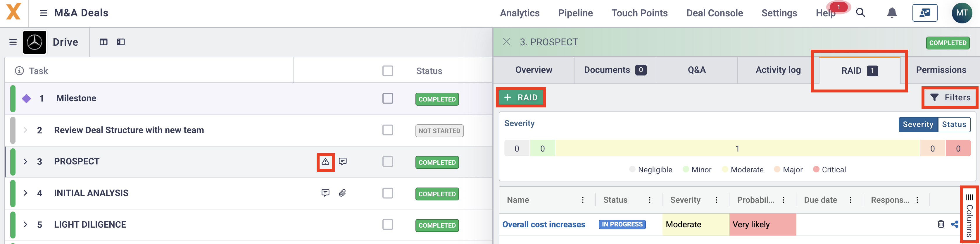Open the Name column options menu

coord(582,200)
